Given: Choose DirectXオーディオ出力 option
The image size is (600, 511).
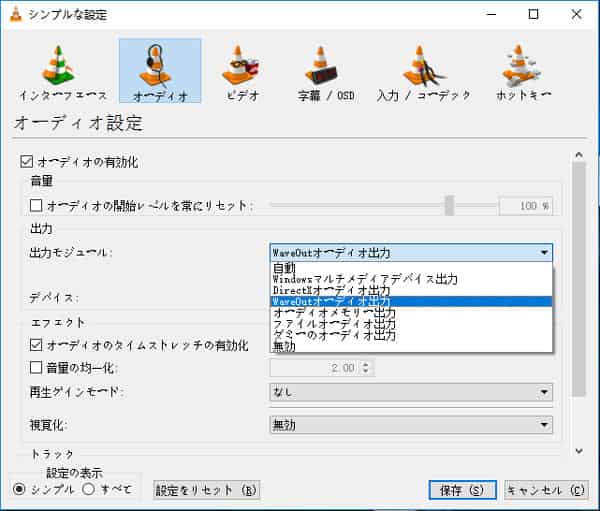Looking at the screenshot, I should pyautogui.click(x=411, y=290).
